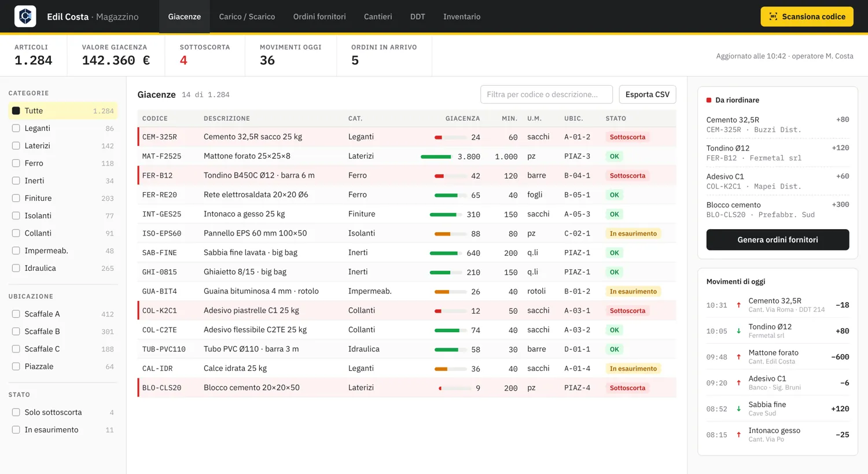Click the filter by code or description field
The height and width of the screenshot is (474, 868).
click(x=546, y=94)
